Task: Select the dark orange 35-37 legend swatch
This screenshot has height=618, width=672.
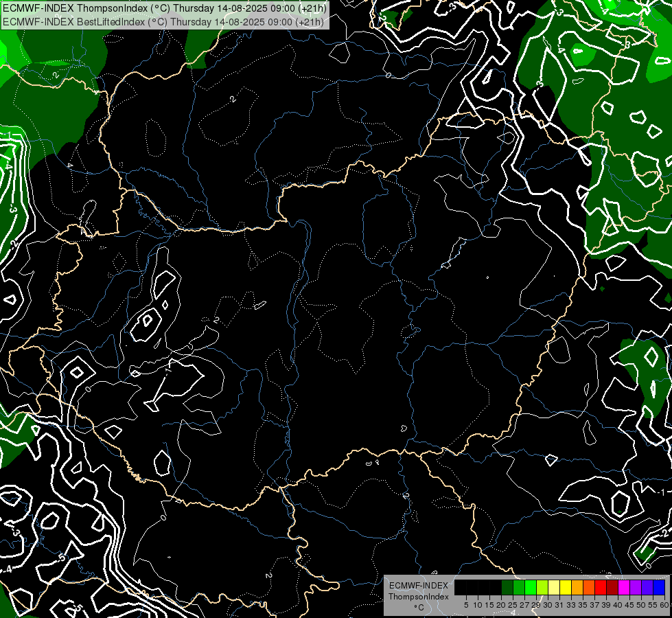Action: pyautogui.click(x=589, y=587)
